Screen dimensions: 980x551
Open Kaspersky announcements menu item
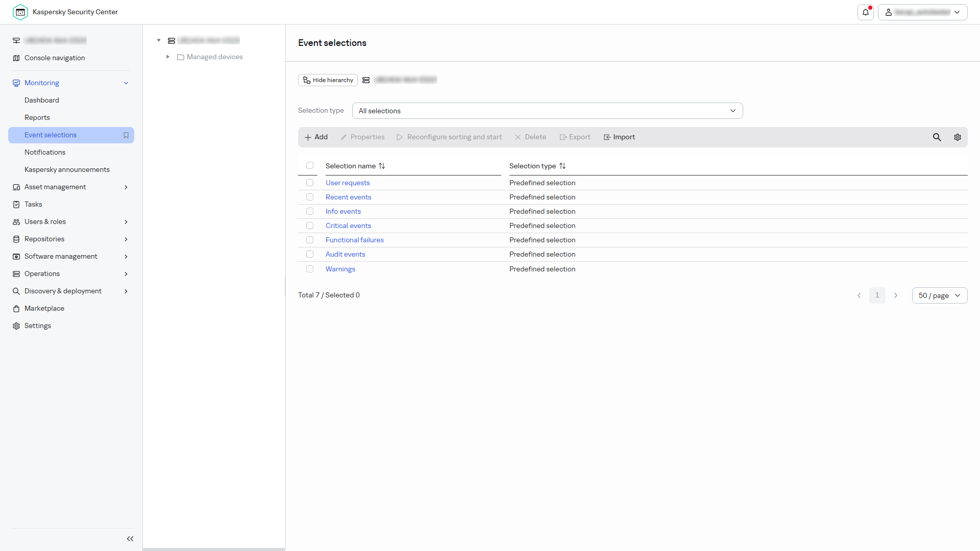67,170
